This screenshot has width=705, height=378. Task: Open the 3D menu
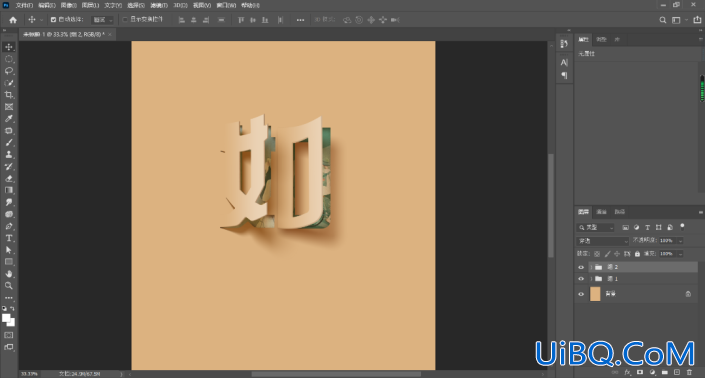pyautogui.click(x=180, y=5)
